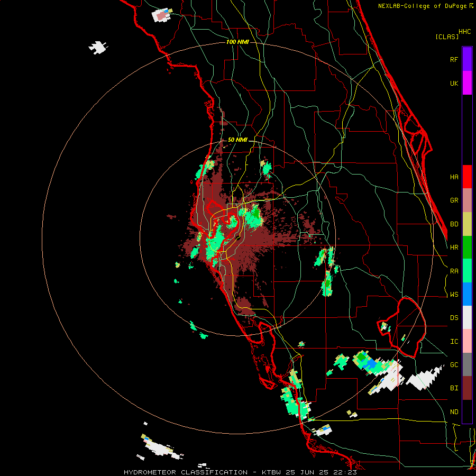Click the 'ND' legend label
The image size is (476, 476).
coord(454,412)
